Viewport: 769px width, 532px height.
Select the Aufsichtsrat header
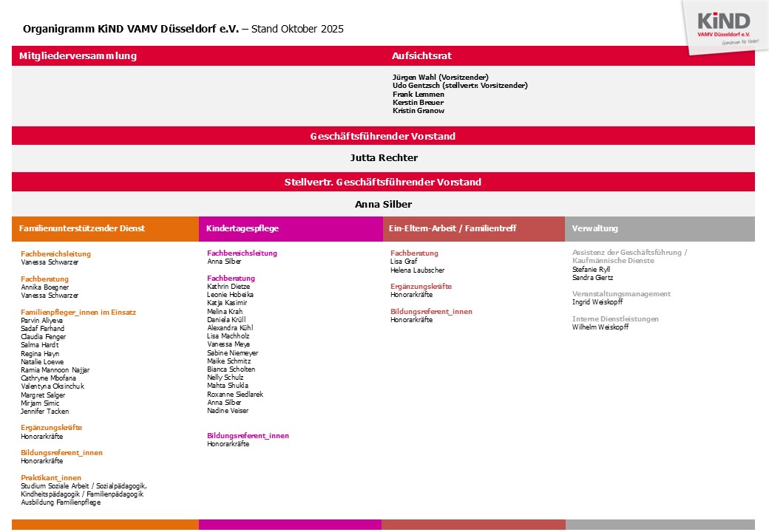(x=421, y=56)
